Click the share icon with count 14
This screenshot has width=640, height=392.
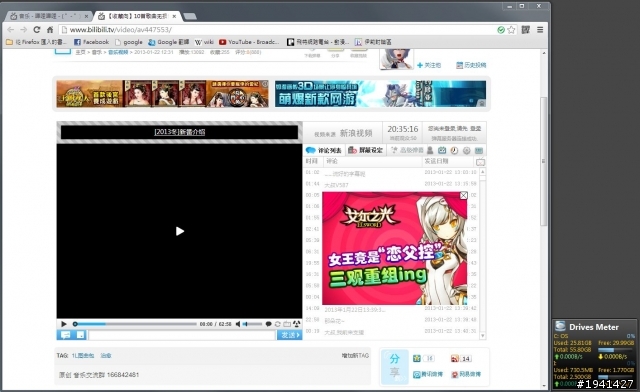point(455,359)
